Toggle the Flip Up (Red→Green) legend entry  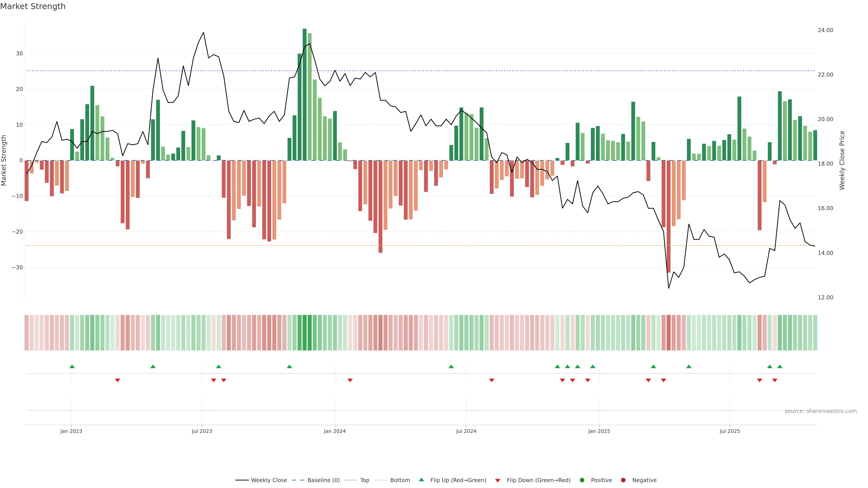point(458,480)
